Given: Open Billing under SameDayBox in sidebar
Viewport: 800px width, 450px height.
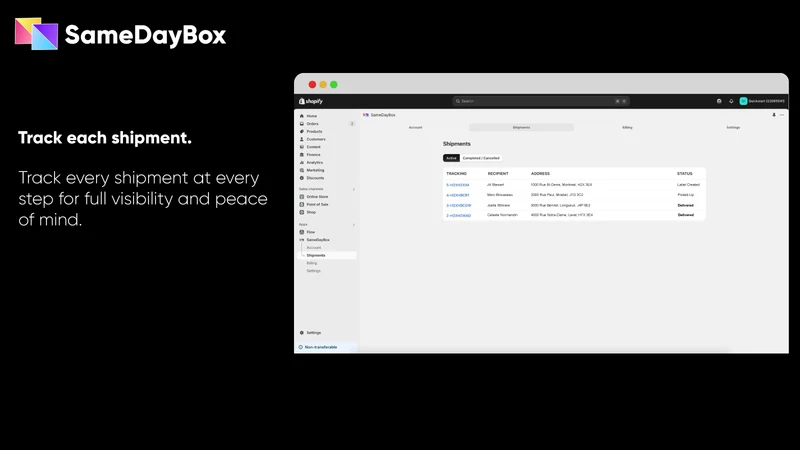Looking at the screenshot, I should click(x=312, y=263).
